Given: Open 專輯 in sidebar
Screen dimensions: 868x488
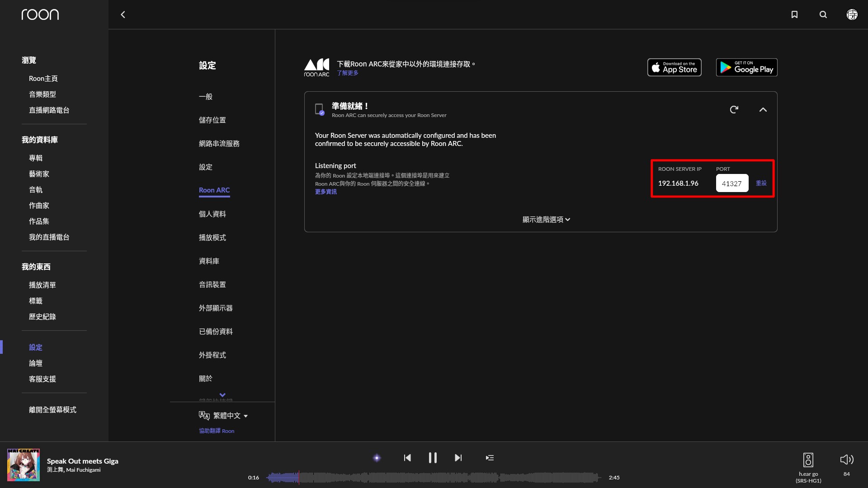Looking at the screenshot, I should (36, 158).
